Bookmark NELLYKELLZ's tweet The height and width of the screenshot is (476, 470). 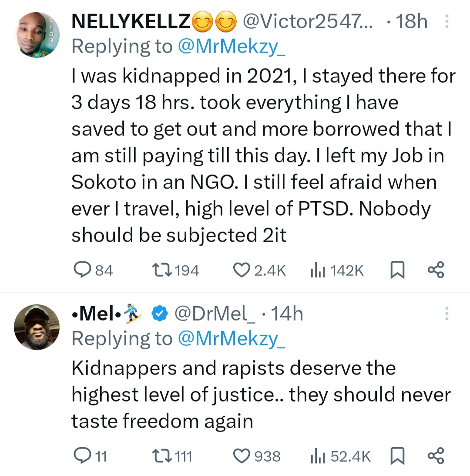coord(396,270)
